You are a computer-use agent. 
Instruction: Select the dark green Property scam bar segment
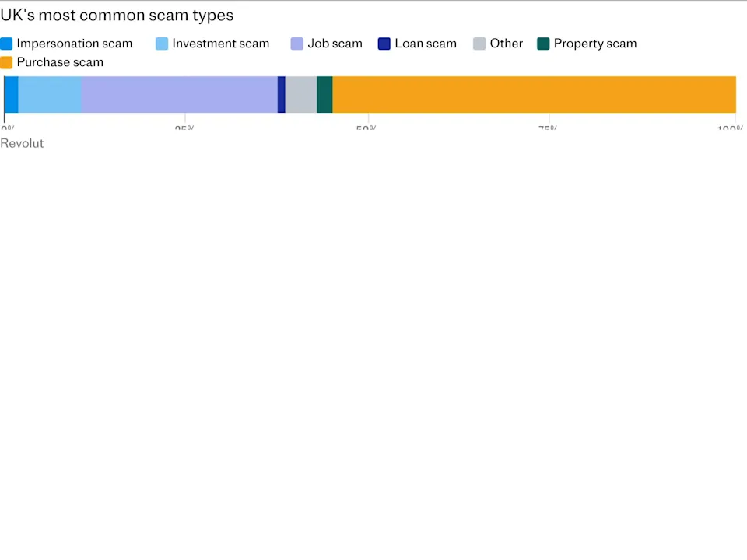click(324, 94)
